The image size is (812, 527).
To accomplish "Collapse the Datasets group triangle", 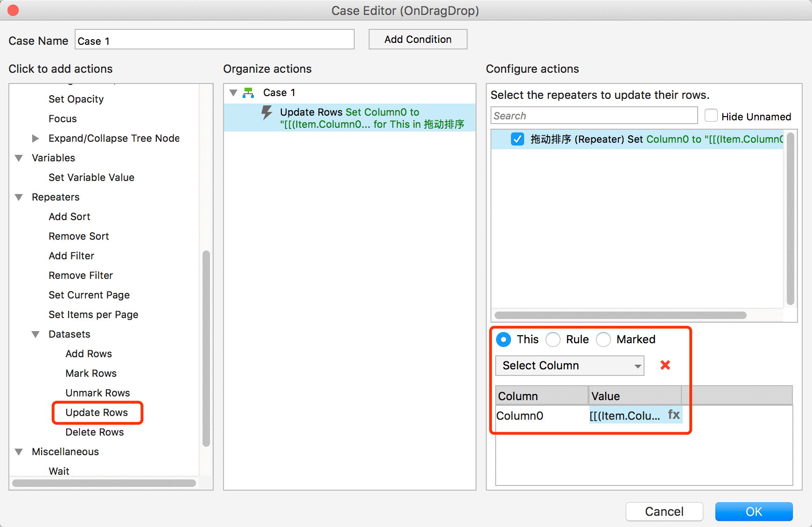I will click(35, 334).
